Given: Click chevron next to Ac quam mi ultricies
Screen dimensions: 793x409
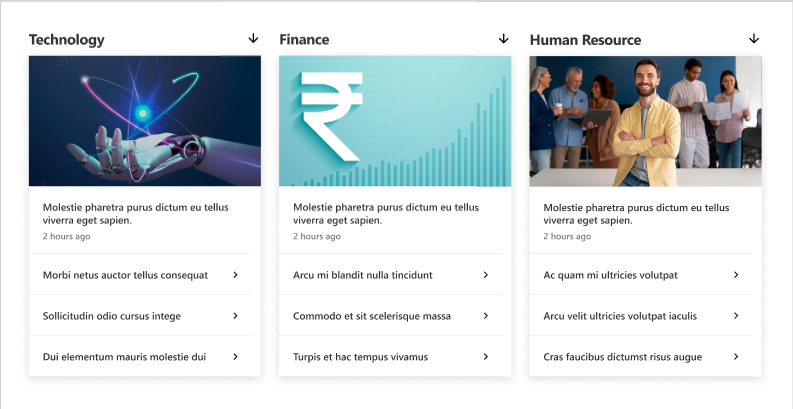Looking at the screenshot, I should pyautogui.click(x=736, y=275).
